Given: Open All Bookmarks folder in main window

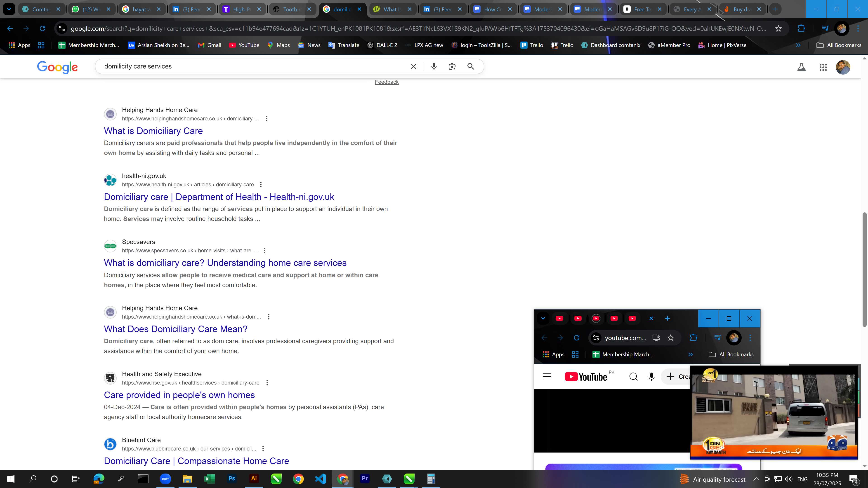Looking at the screenshot, I should [x=839, y=45].
